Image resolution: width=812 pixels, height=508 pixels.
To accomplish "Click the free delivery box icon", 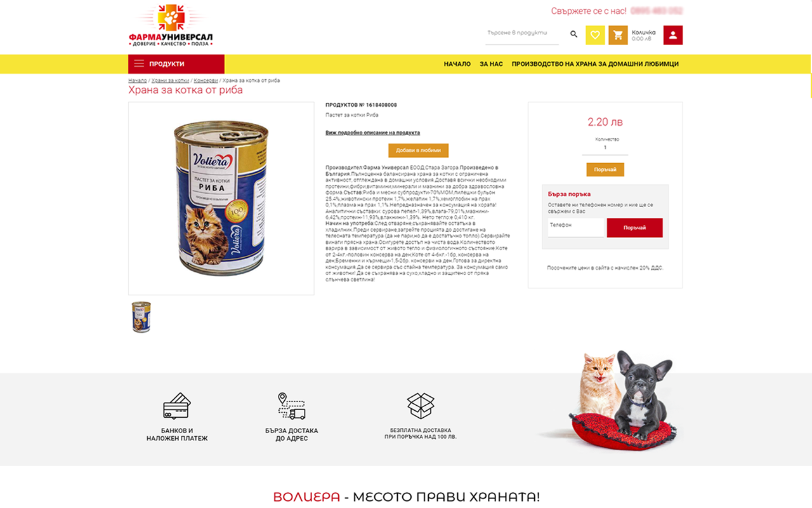I will (x=421, y=405).
